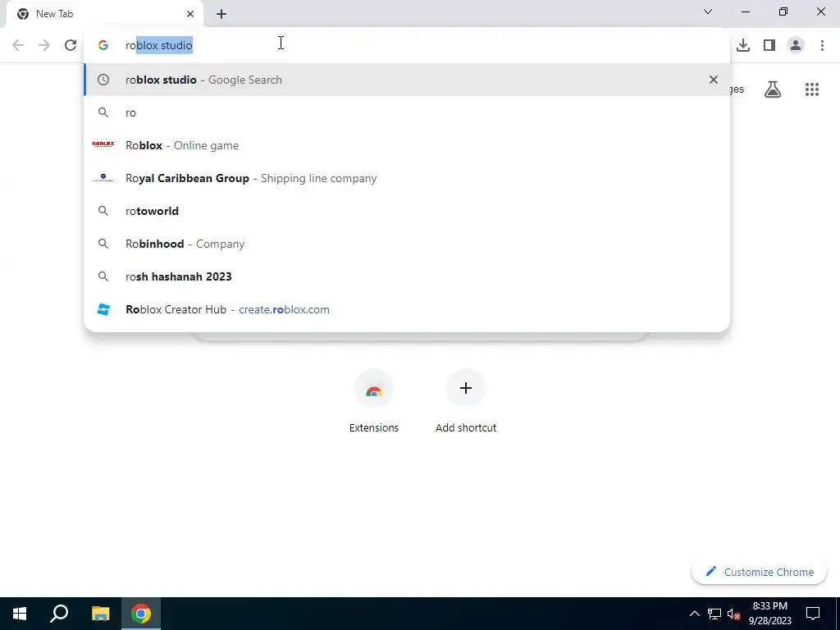The image size is (840, 630).
Task: Click the Royal Caribbean logo icon
Action: (103, 178)
